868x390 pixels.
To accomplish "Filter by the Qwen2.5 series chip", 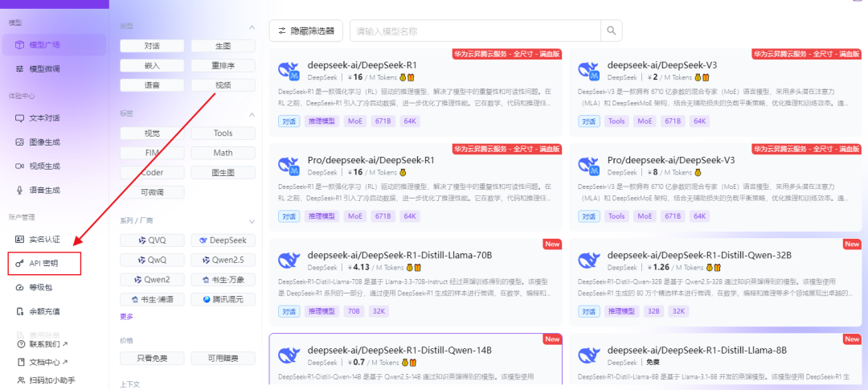I will click(x=223, y=260).
